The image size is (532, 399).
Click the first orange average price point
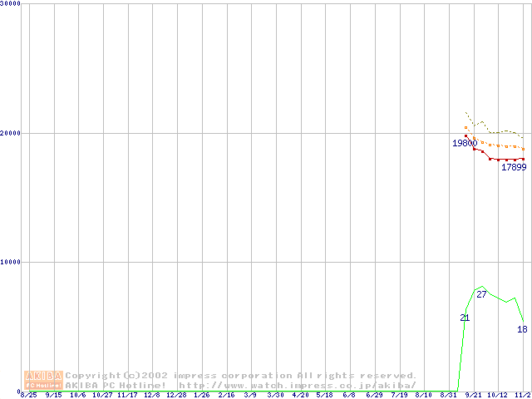[466, 127]
